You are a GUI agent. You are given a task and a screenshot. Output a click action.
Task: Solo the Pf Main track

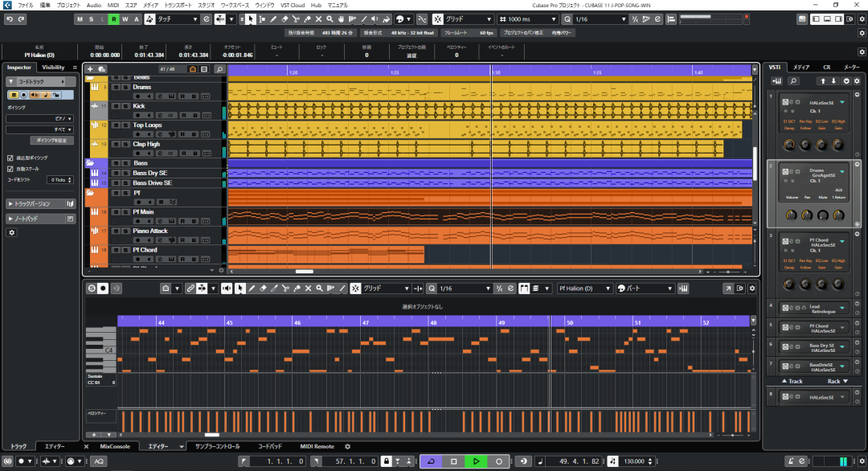click(x=125, y=212)
